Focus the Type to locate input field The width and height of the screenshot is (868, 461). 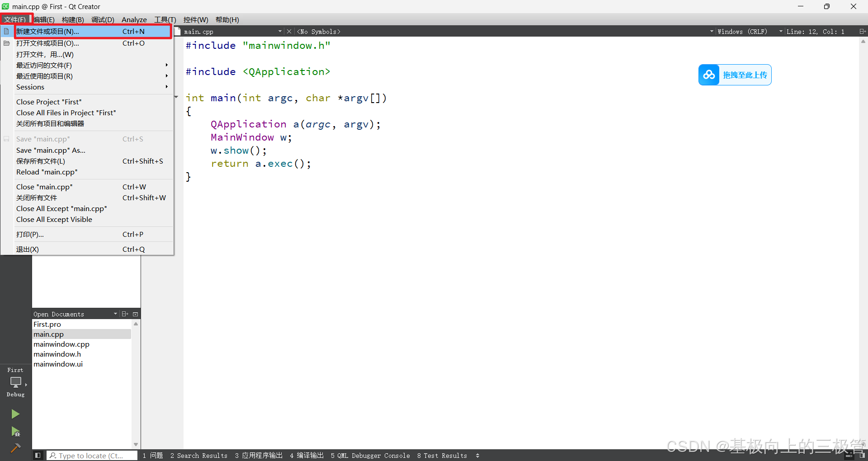pyautogui.click(x=92, y=456)
